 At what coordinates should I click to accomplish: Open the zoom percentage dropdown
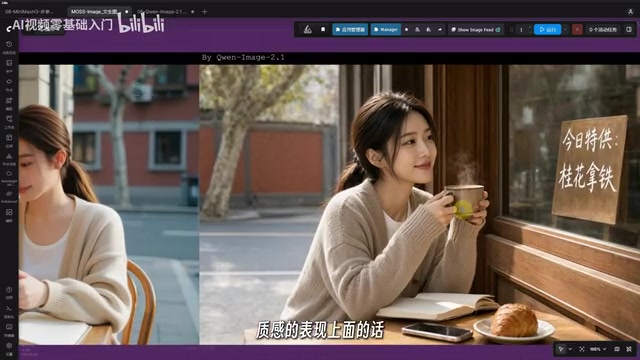(598, 349)
